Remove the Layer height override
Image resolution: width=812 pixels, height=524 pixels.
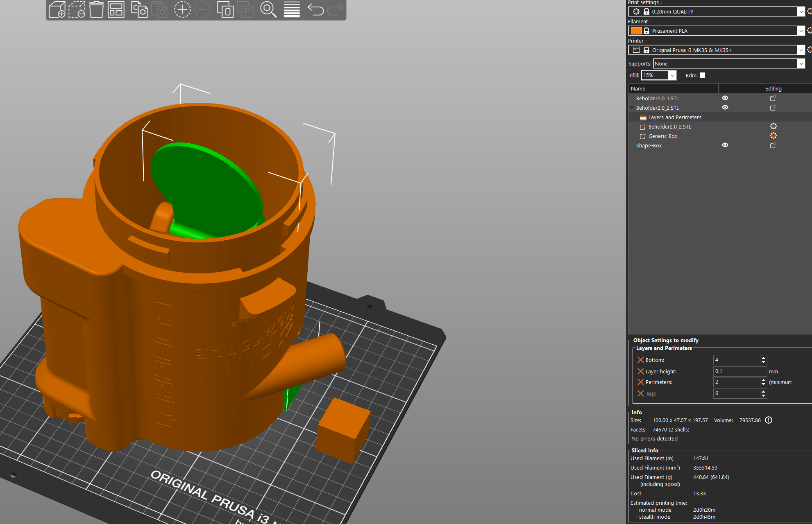pyautogui.click(x=641, y=371)
